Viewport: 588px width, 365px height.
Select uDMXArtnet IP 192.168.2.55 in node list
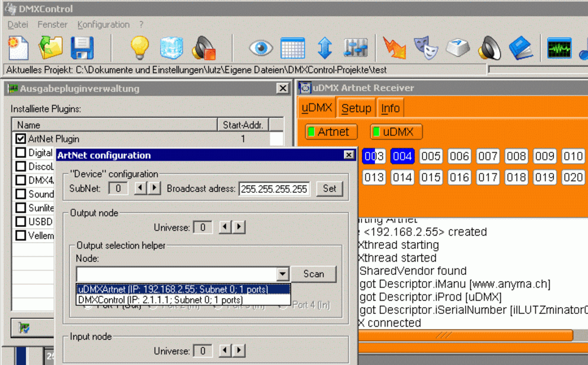click(x=183, y=289)
